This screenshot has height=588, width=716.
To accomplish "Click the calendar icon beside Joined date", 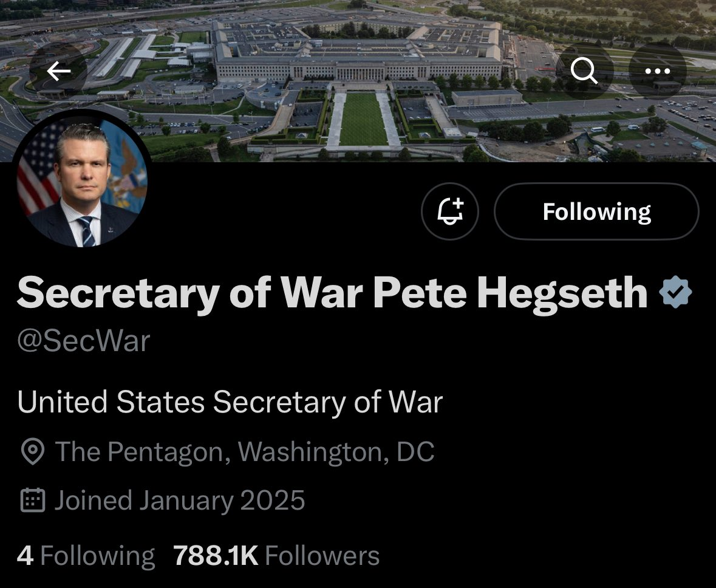I will coord(32,501).
